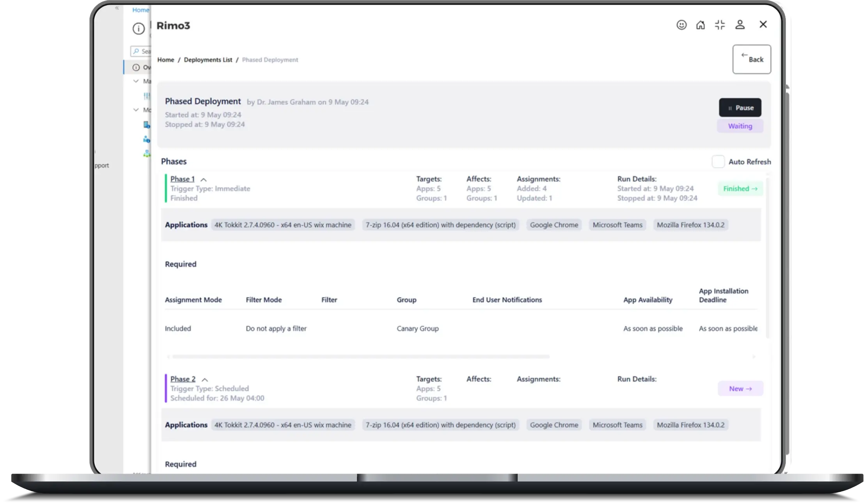Collapse Phase 1 using its chevron
This screenshot has height=504, width=864.
point(204,180)
